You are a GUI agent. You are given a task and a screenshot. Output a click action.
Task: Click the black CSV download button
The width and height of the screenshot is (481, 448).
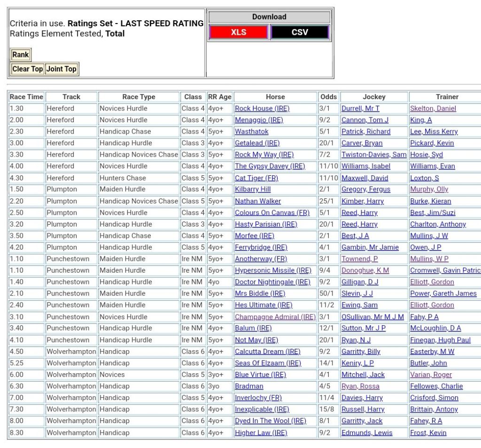pyautogui.click(x=300, y=32)
